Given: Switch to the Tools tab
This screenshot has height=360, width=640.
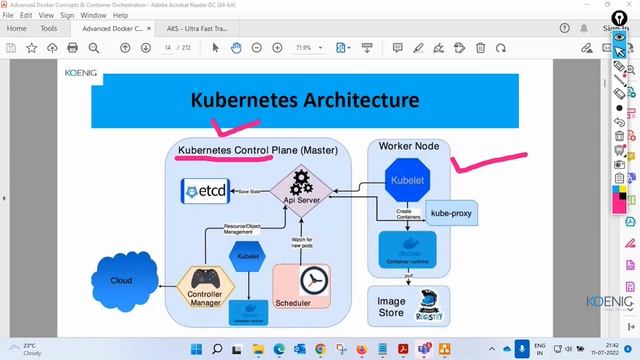Looking at the screenshot, I should click(49, 29).
